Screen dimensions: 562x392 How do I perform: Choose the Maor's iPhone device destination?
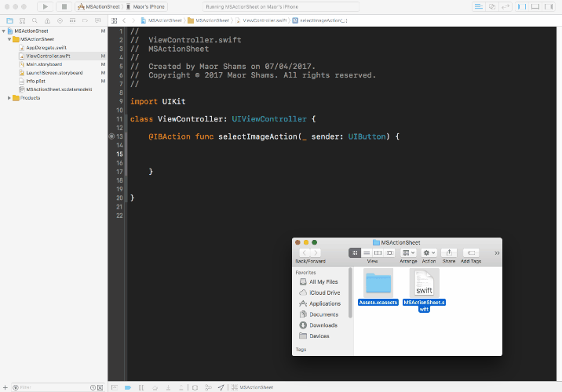pyautogui.click(x=145, y=6)
